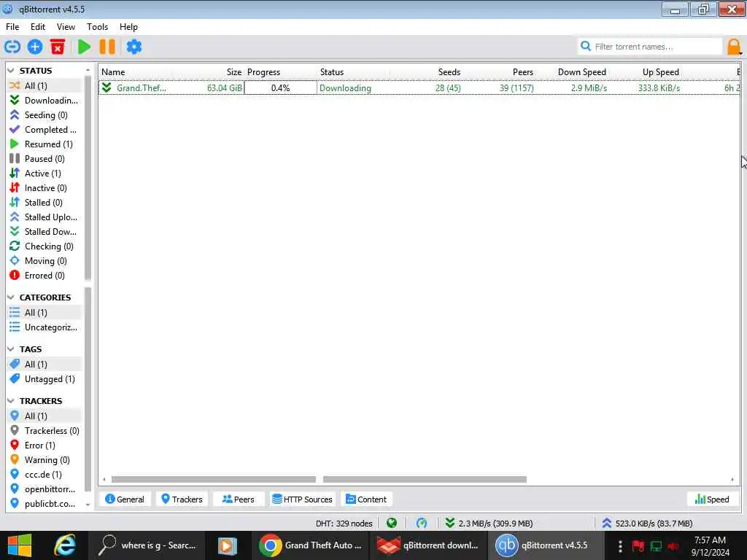Click the orange Pause toolbar icon

(x=107, y=47)
